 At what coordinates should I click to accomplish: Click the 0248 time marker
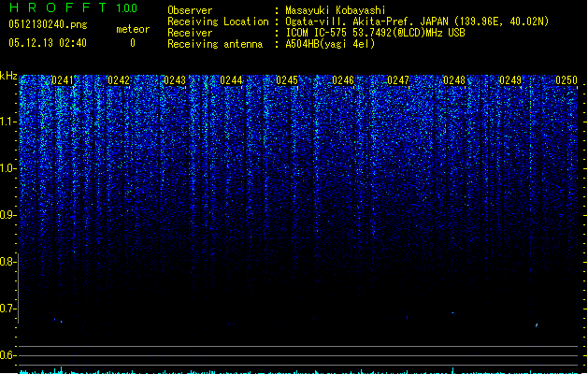pos(454,80)
